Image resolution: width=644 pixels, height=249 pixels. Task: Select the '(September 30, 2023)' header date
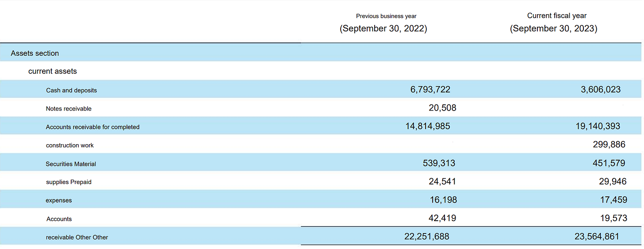[x=553, y=29]
